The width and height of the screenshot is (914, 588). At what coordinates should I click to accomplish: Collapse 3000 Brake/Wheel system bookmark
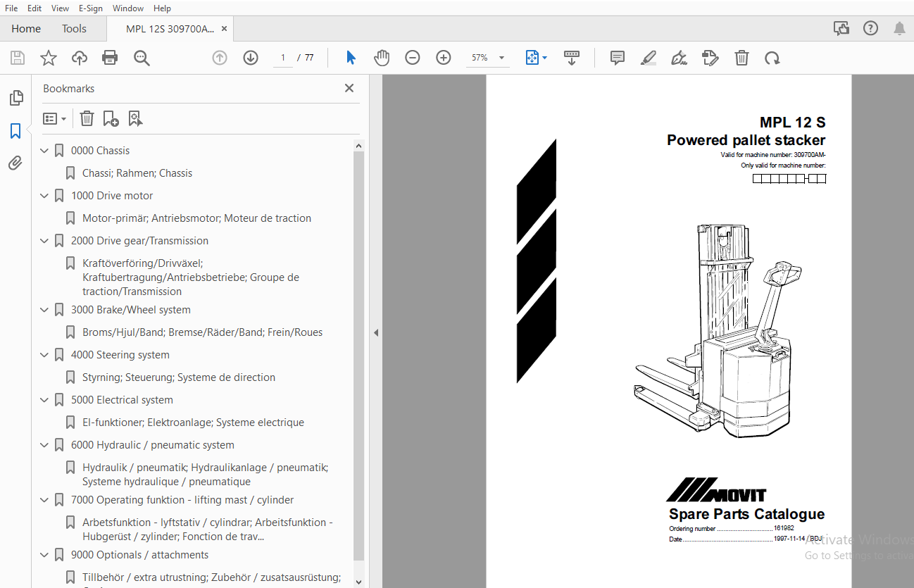click(x=44, y=310)
